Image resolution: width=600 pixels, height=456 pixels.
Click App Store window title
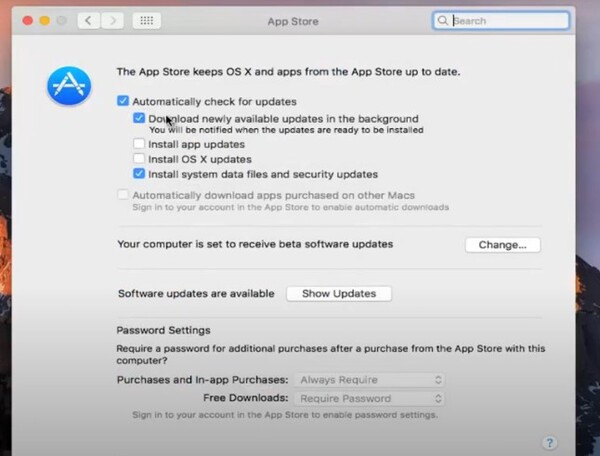click(293, 21)
